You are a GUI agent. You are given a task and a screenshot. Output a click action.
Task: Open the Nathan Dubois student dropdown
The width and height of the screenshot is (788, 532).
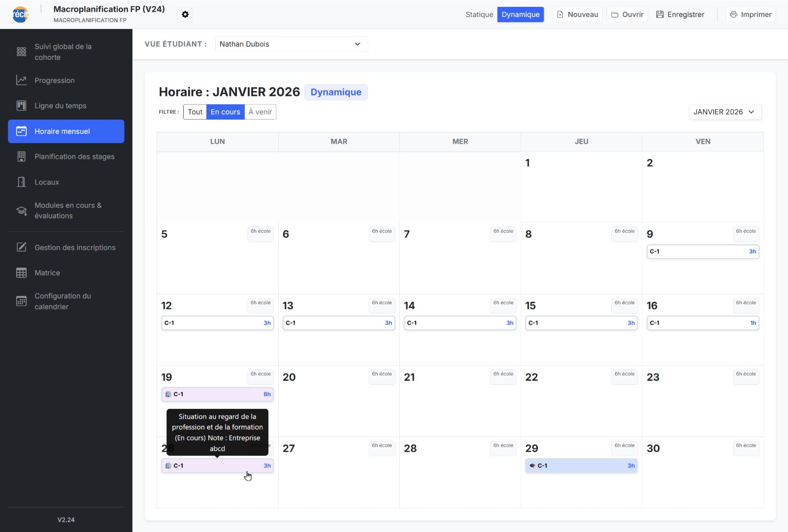point(291,44)
